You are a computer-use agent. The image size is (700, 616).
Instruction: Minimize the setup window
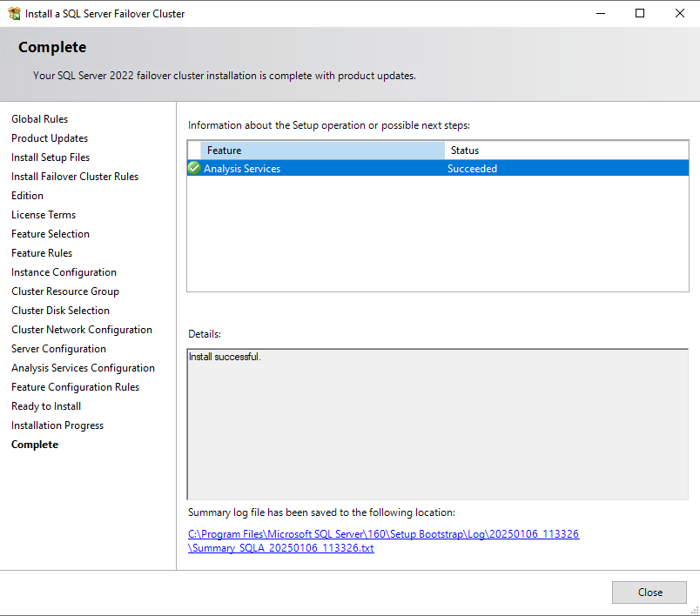point(601,13)
